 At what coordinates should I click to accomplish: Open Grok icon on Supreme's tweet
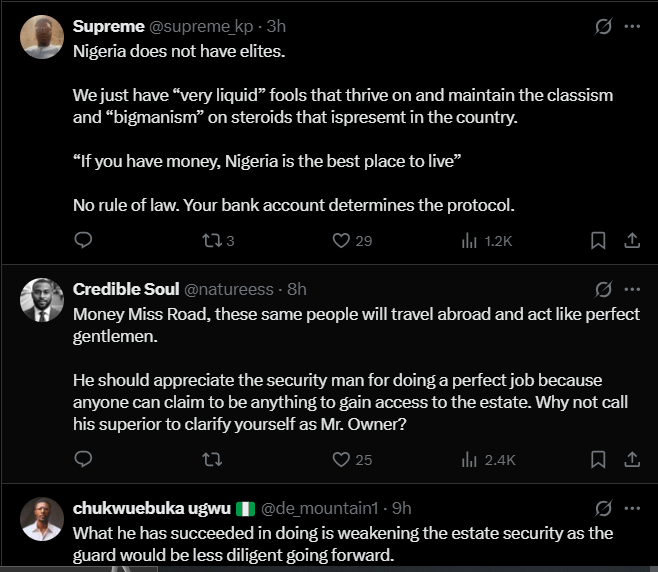[603, 27]
